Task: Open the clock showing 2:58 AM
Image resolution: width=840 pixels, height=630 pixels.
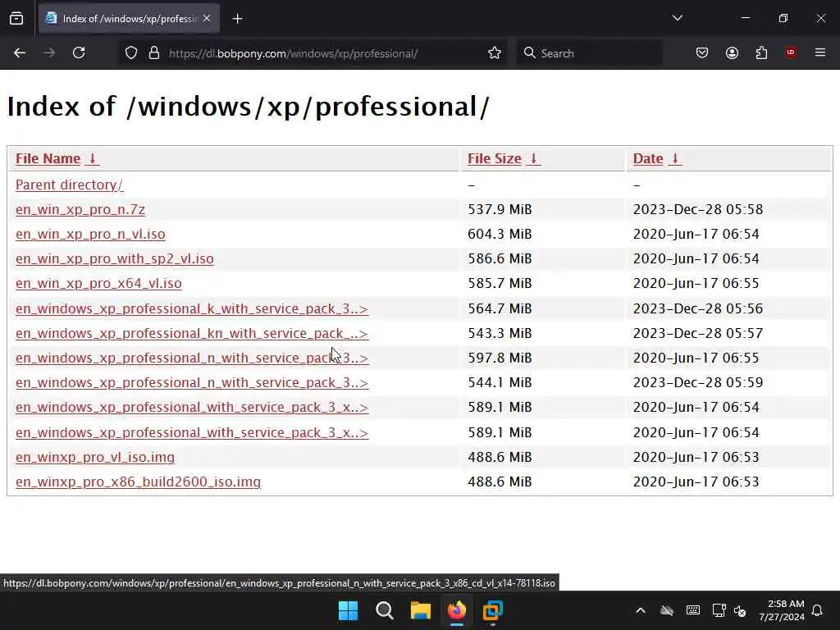Action: pos(782,610)
